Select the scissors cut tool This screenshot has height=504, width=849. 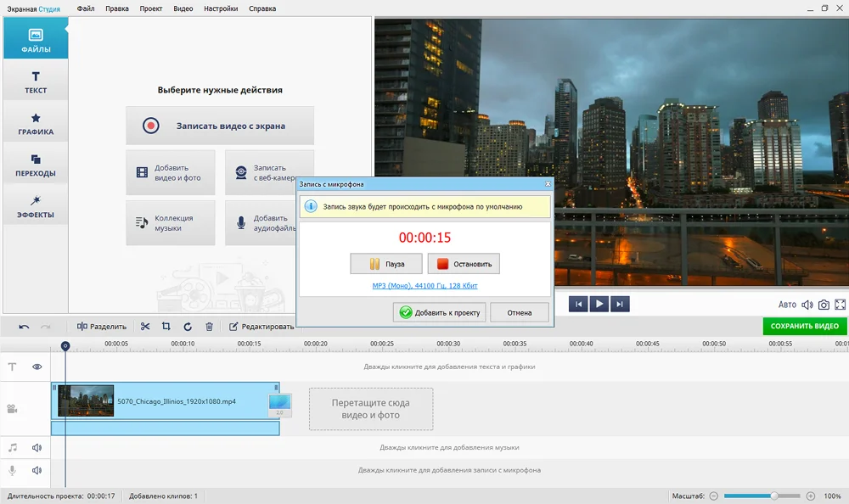(x=145, y=326)
